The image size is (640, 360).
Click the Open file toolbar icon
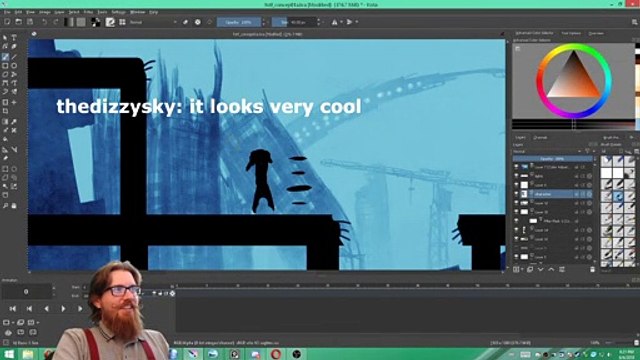coord(18,22)
